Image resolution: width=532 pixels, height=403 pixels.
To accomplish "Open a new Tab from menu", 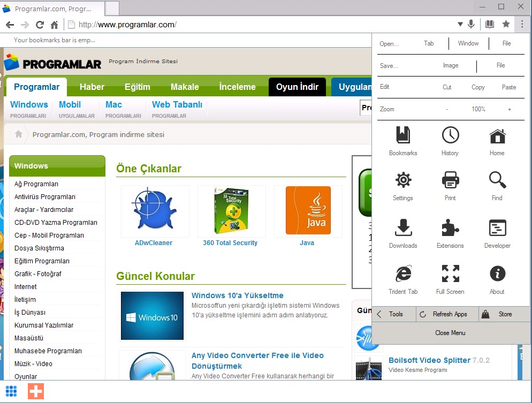I will [x=429, y=43].
